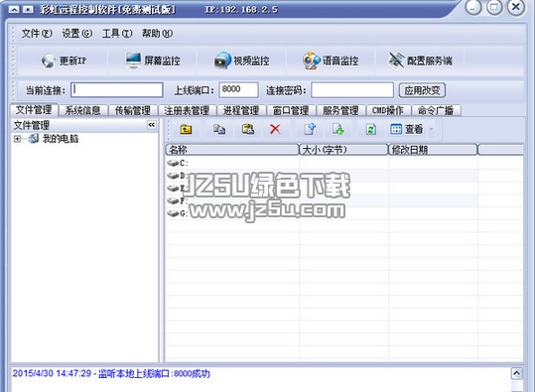Switch to the CMD操作 tab

[x=388, y=110]
